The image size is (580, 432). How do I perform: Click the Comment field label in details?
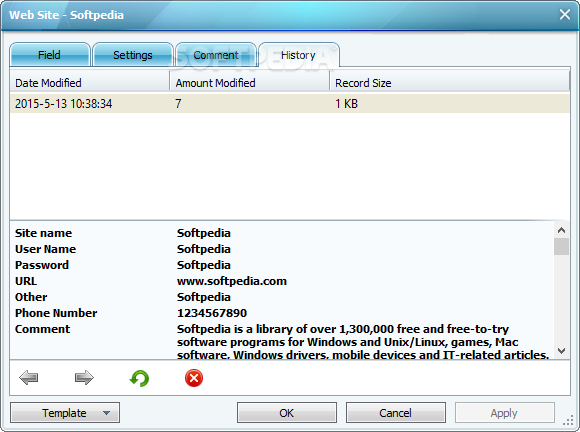click(42, 329)
